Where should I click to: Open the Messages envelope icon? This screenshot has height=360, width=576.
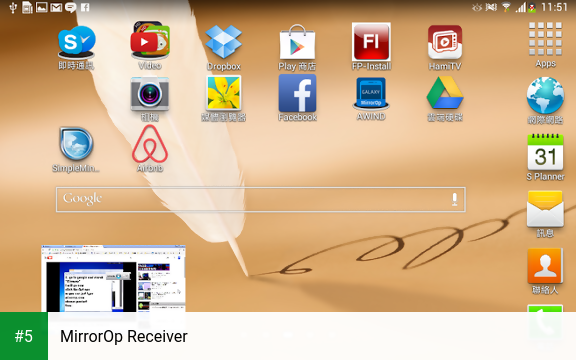545,209
